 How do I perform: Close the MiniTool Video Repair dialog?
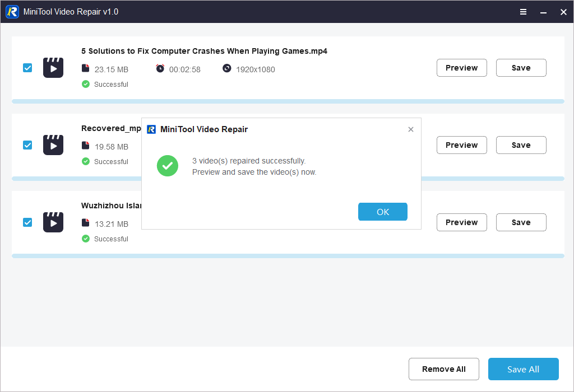411,129
